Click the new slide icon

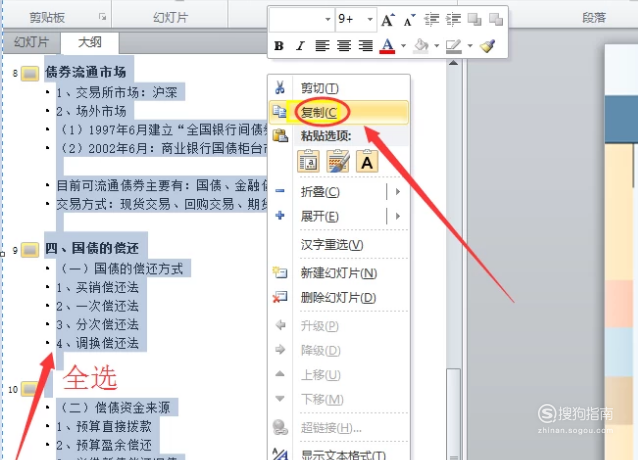click(280, 272)
